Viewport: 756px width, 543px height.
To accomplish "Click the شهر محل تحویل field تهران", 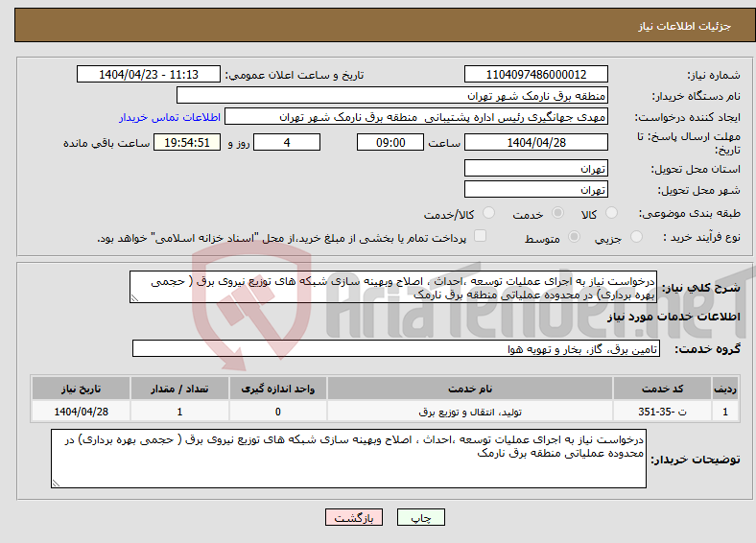I will click(x=536, y=189).
